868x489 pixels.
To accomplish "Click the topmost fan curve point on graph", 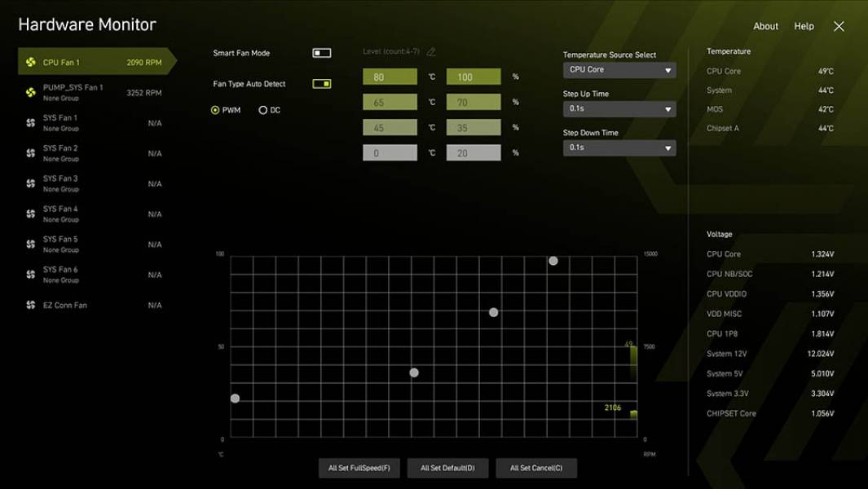I will 553,261.
